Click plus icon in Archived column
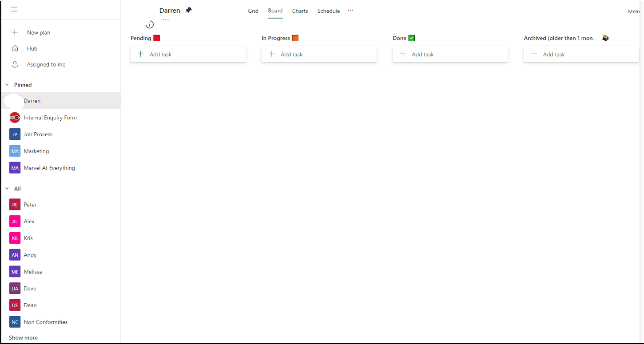Screen dimensions: 644x344 click(x=534, y=54)
